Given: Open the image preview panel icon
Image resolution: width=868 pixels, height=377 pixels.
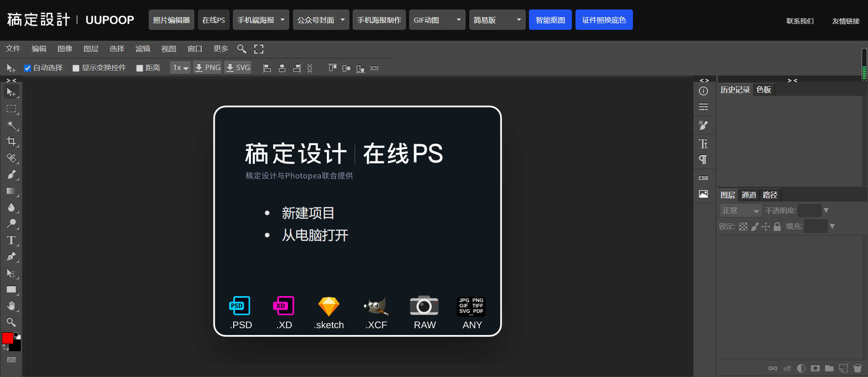Looking at the screenshot, I should 703,194.
